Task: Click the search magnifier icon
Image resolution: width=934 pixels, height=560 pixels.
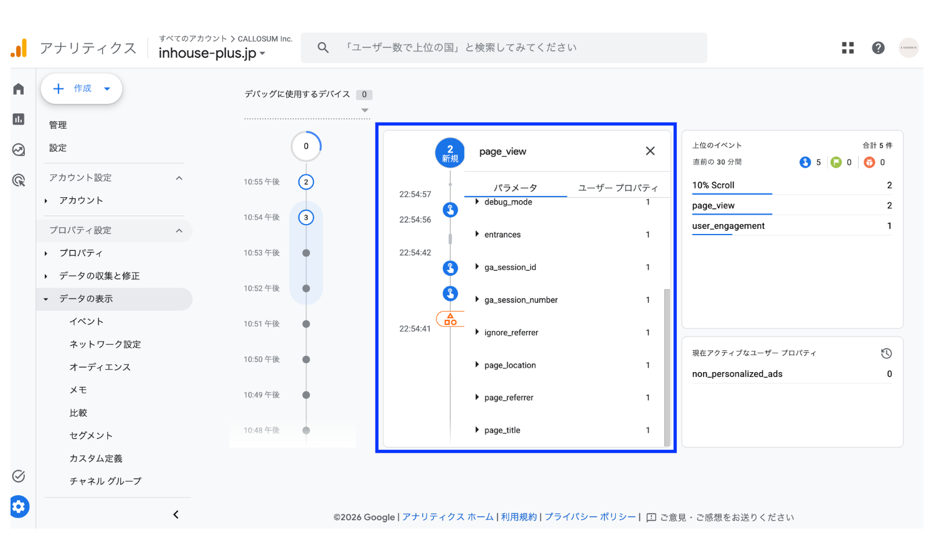Action: pyautogui.click(x=323, y=47)
